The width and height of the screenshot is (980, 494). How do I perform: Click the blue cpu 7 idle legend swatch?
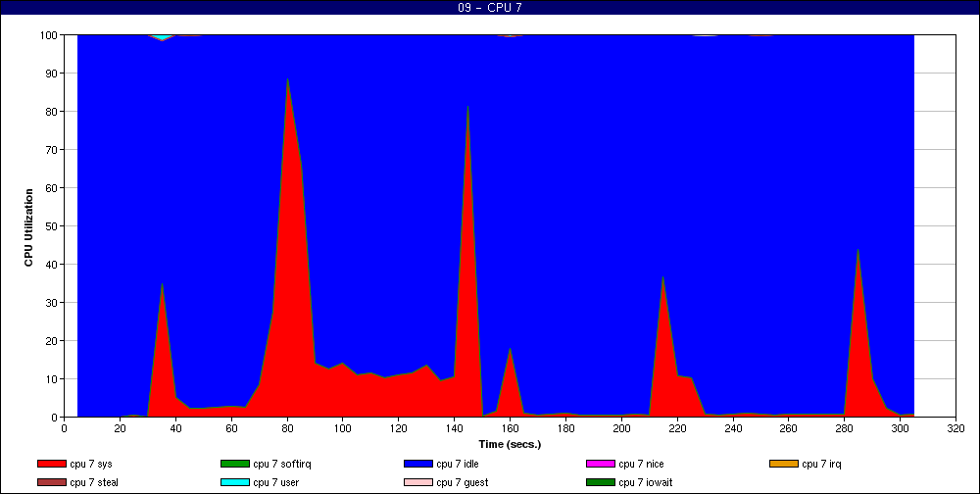(418, 464)
